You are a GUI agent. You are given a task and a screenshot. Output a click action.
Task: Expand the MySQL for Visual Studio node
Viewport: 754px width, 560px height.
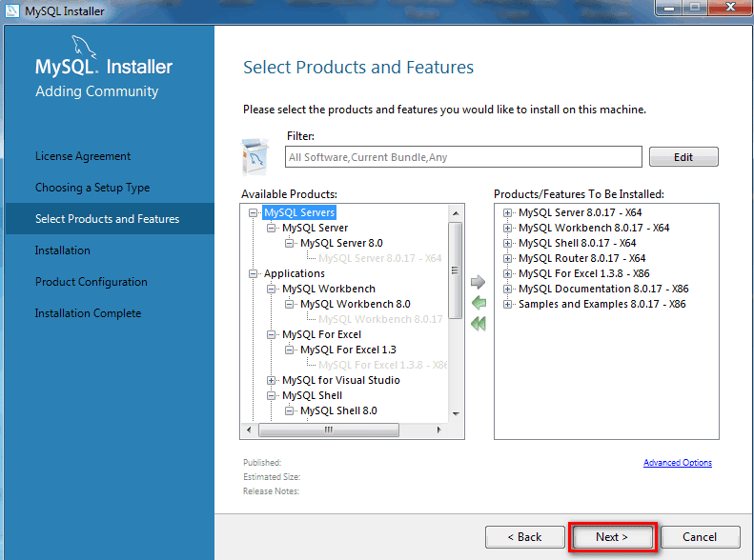[272, 380]
